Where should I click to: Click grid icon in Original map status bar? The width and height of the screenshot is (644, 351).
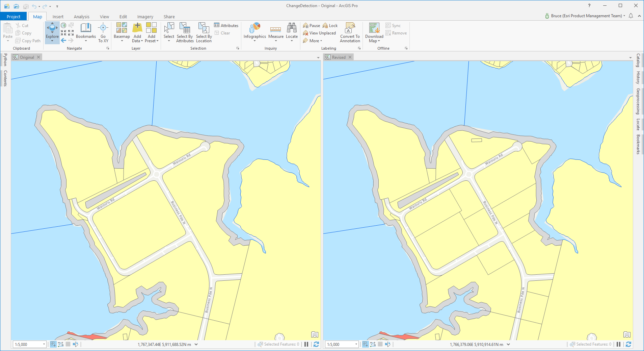click(68, 344)
